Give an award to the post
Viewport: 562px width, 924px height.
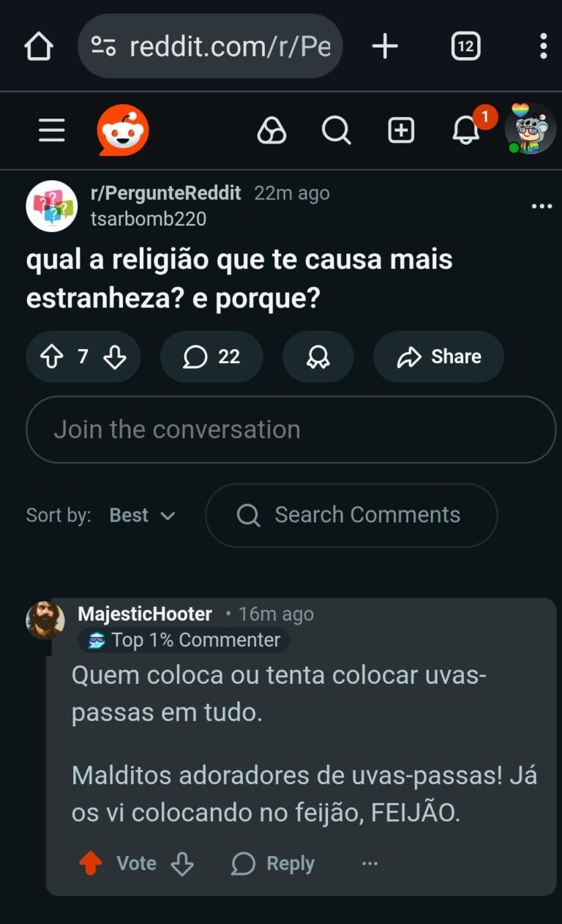pyautogui.click(x=318, y=357)
